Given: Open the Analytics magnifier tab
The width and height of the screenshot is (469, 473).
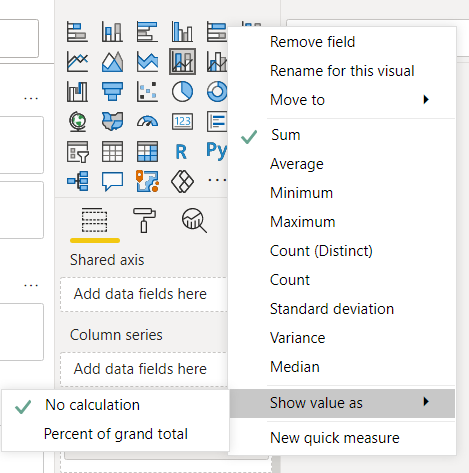Looking at the screenshot, I should [x=194, y=220].
